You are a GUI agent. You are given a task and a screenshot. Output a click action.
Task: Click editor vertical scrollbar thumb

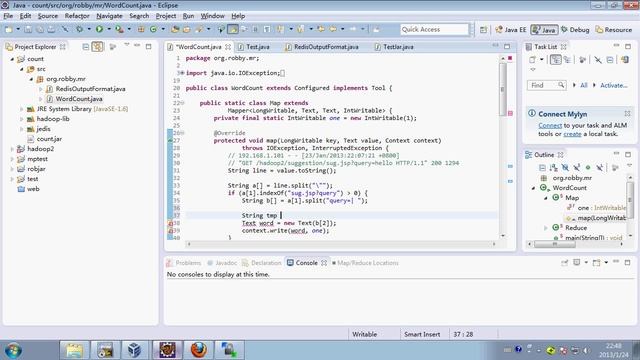coord(502,89)
